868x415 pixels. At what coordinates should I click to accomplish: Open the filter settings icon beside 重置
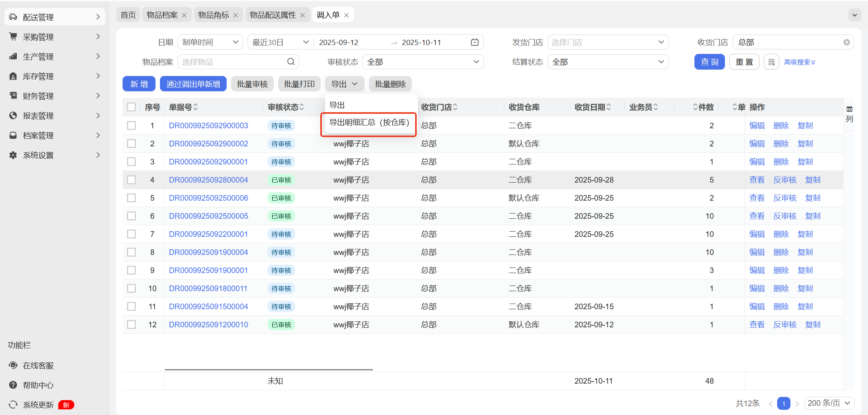[x=771, y=62]
